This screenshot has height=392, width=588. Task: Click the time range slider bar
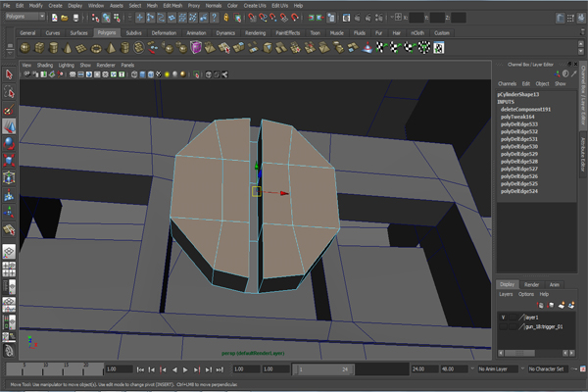pyautogui.click(x=324, y=369)
